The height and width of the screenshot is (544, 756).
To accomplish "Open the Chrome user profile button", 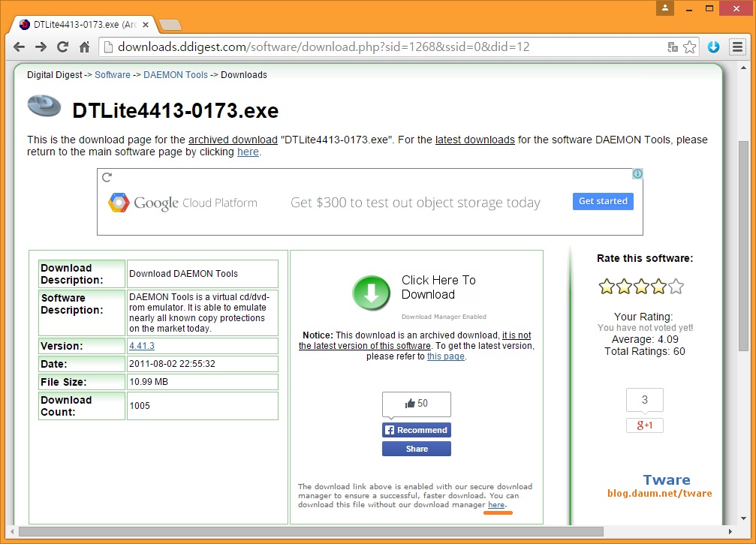I will point(665,8).
